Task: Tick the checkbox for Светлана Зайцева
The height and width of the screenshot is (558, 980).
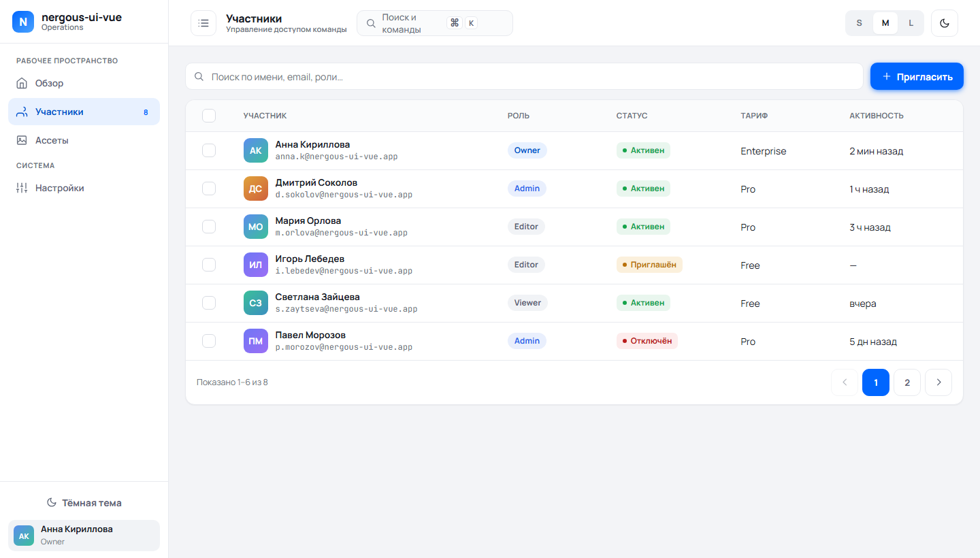Action: pyautogui.click(x=209, y=303)
